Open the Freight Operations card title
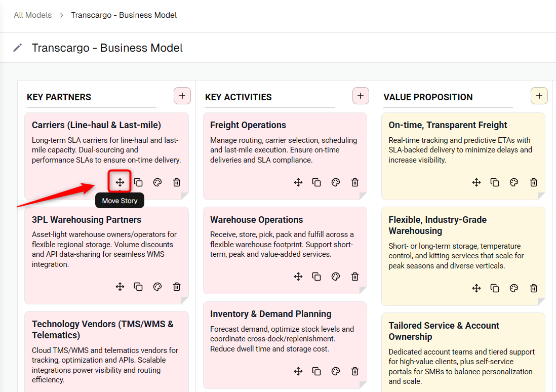Image resolution: width=556 pixels, height=392 pixels. pos(248,125)
